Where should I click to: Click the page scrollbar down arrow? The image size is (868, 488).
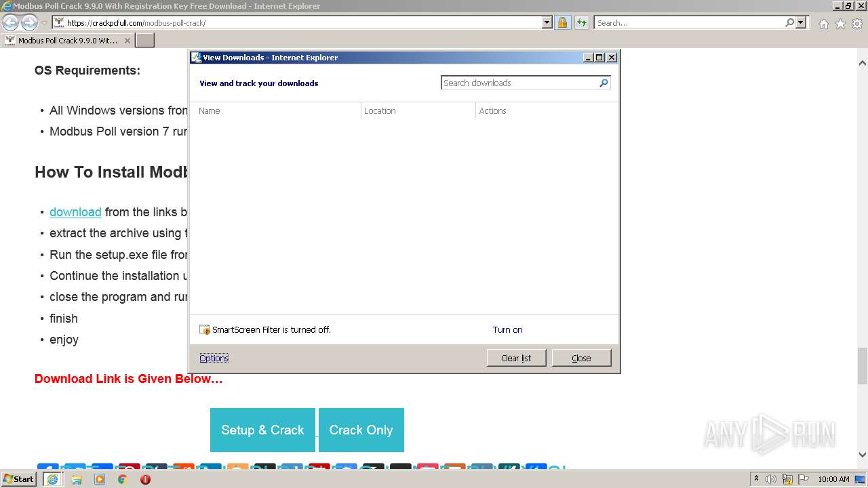click(862, 455)
